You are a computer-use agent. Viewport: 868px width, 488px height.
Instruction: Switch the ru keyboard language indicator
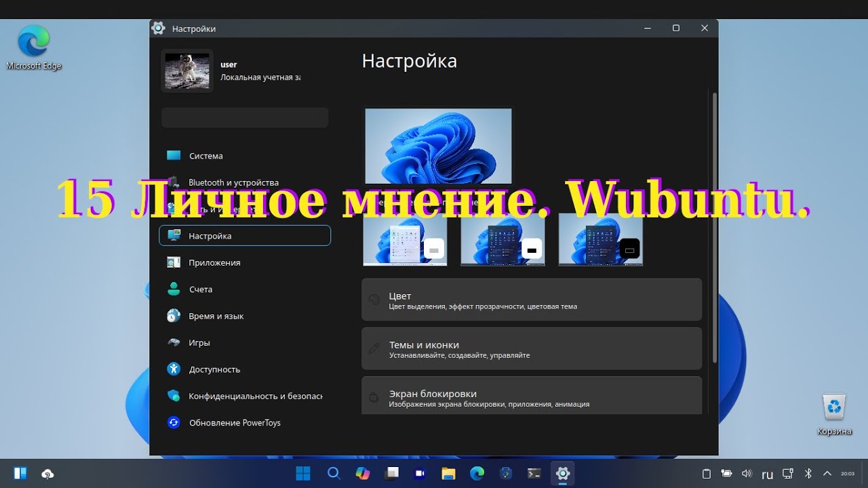pyautogui.click(x=767, y=474)
